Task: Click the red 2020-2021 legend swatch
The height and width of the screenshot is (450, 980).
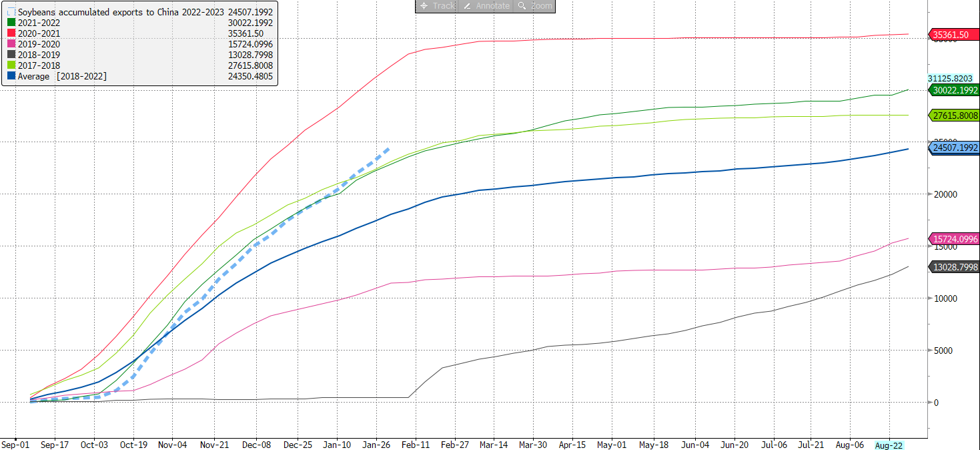Action: pyautogui.click(x=11, y=33)
